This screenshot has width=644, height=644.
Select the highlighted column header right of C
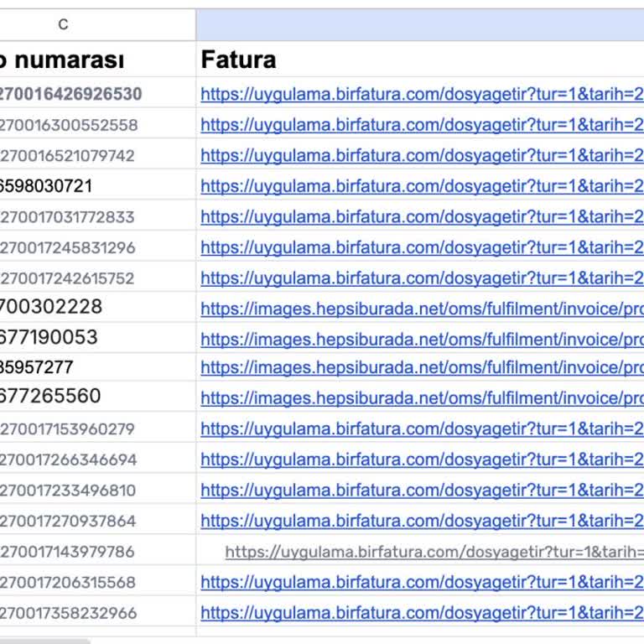coord(419,24)
